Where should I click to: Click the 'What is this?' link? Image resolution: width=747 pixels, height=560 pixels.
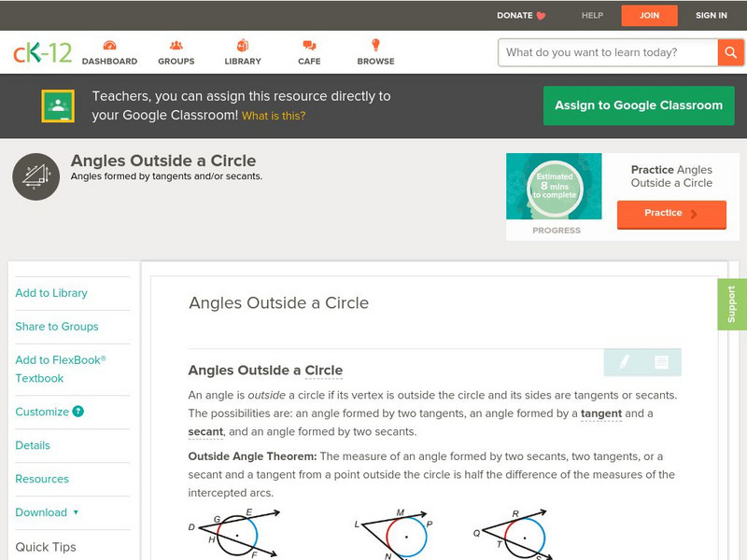click(x=274, y=116)
